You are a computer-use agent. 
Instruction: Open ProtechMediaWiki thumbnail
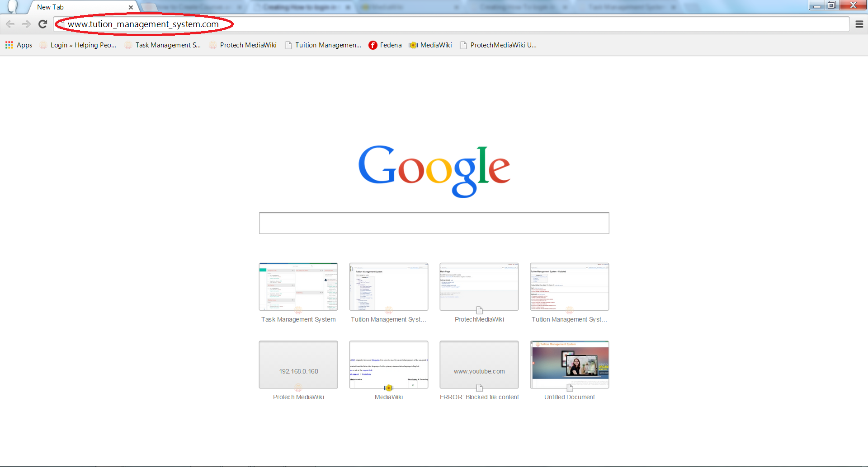click(479, 287)
